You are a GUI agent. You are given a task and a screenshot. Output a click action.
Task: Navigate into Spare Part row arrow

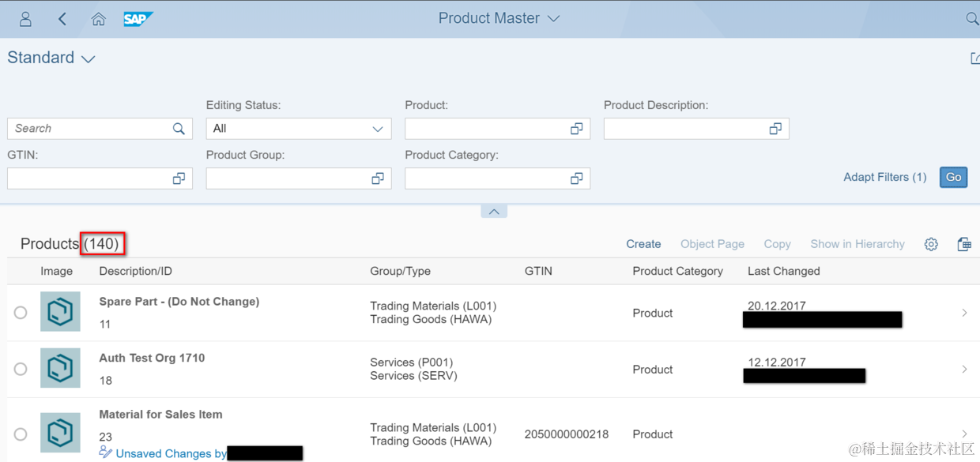[x=964, y=313]
